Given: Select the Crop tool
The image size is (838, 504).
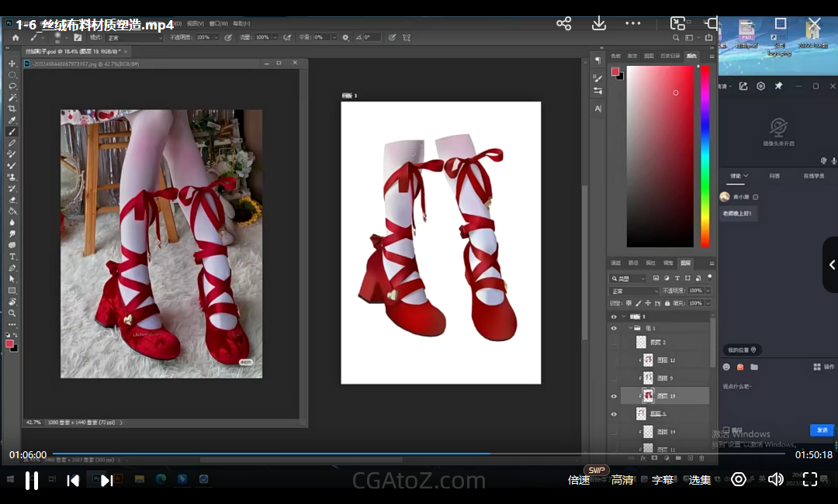Looking at the screenshot, I should [x=12, y=109].
